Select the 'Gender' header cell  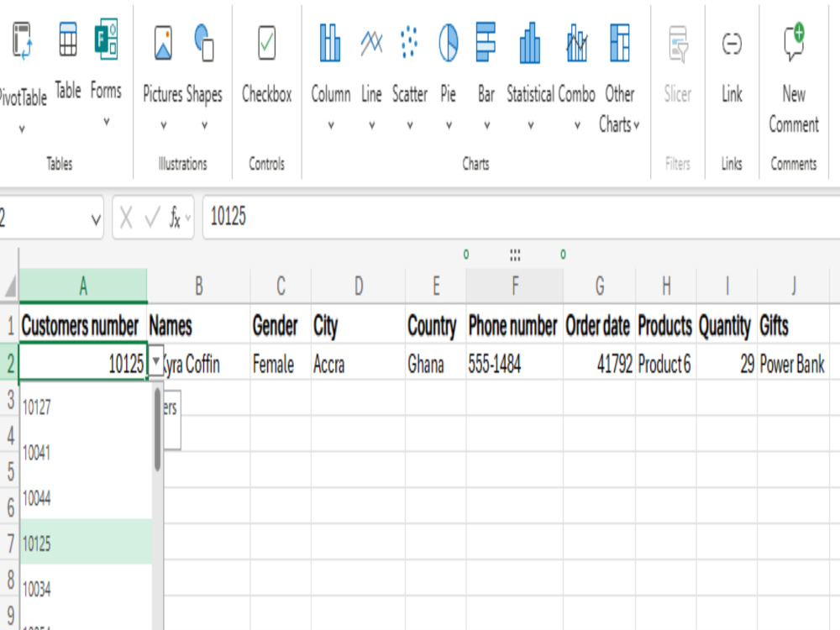point(281,325)
